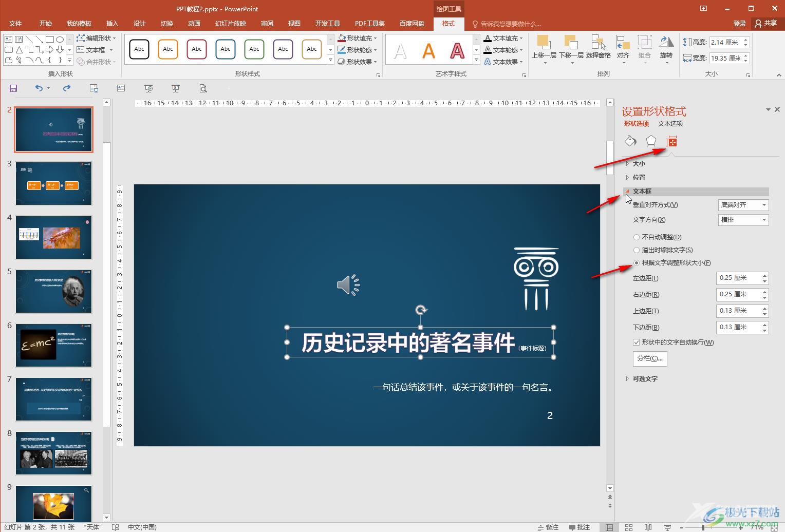Switch to Slide Sorter view icon
Viewport: 785px width, 532px height.
pos(628,527)
